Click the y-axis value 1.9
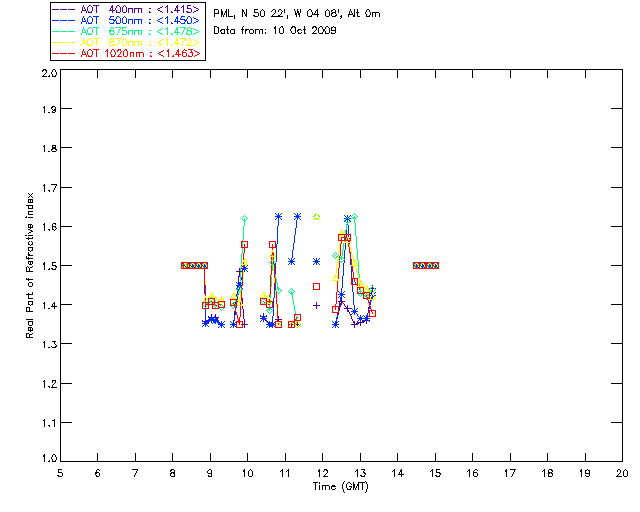640x512 pixels. click(49, 109)
